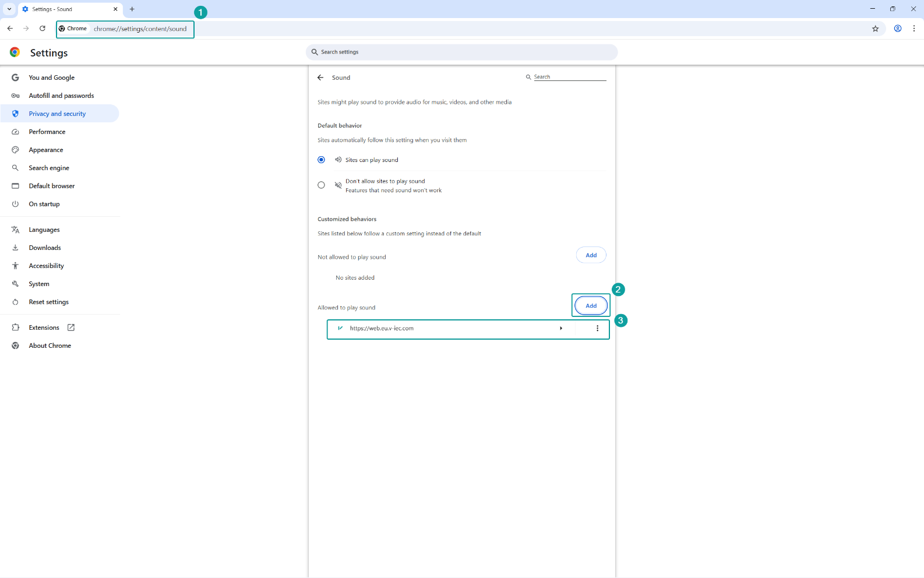Click the Search settings field
Image resolution: width=924 pixels, height=578 pixels.
point(461,52)
